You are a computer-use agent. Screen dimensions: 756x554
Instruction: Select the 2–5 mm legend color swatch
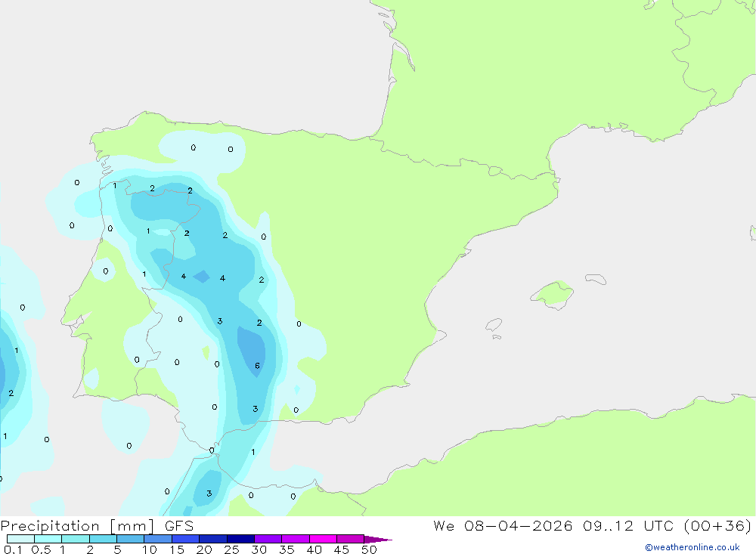pyautogui.click(x=103, y=539)
